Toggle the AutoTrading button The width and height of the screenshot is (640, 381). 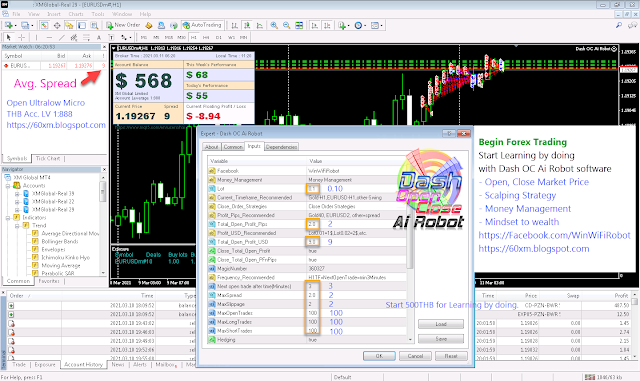pos(202,25)
